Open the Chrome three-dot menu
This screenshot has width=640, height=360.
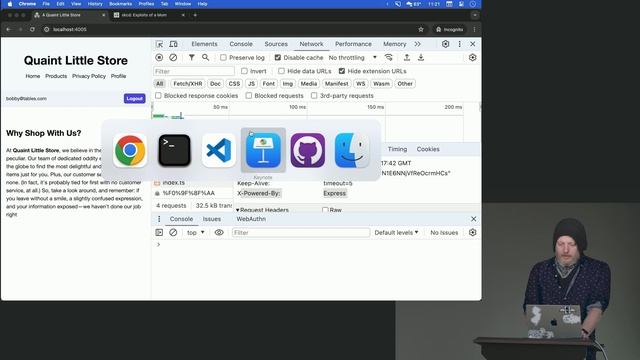474,29
